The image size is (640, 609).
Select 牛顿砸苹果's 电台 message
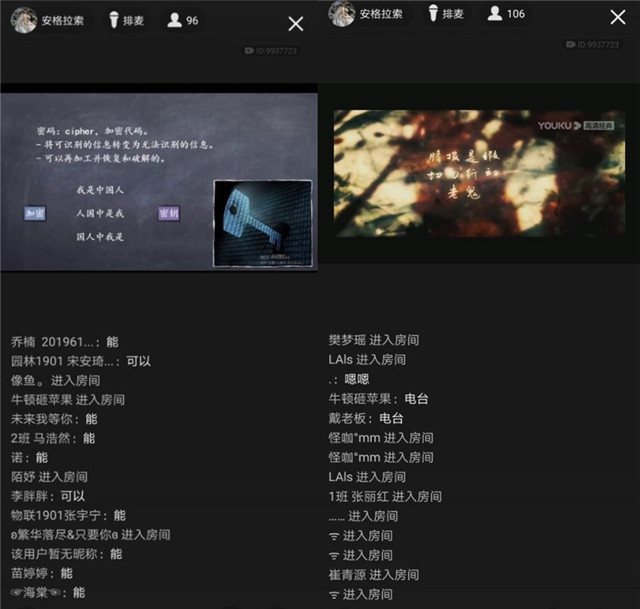pyautogui.click(x=378, y=399)
